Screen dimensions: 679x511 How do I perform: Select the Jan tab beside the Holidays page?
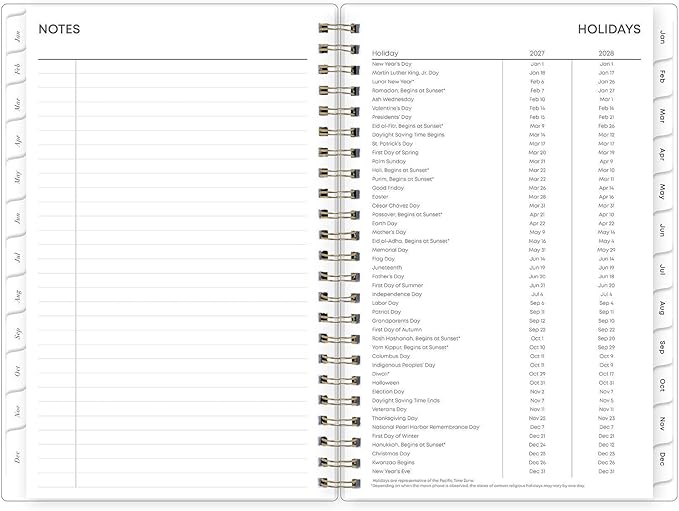tap(662, 37)
